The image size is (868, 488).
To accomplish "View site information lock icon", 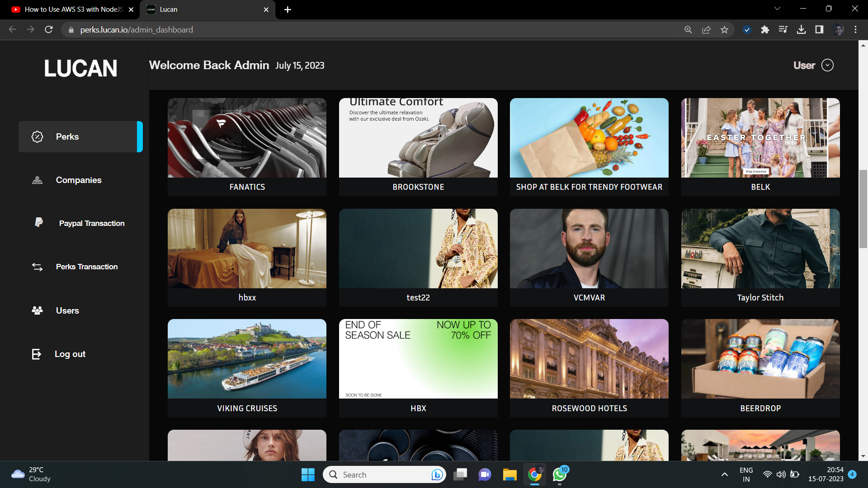I will click(71, 30).
